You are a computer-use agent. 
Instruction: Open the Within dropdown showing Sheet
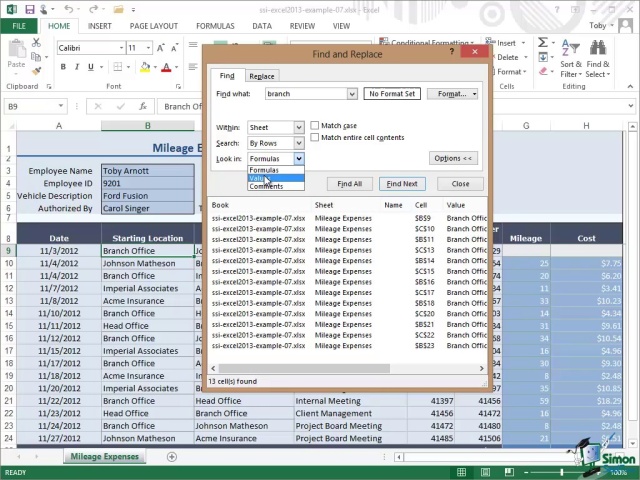pyautogui.click(x=298, y=128)
